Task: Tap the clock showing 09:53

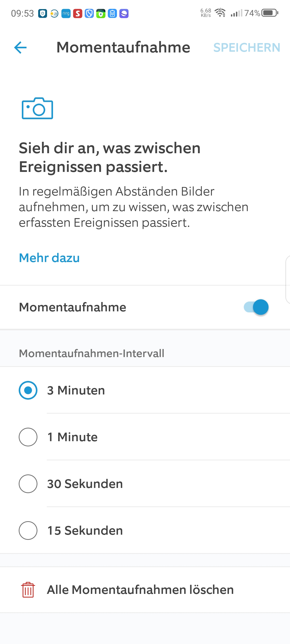Action: click(x=22, y=13)
